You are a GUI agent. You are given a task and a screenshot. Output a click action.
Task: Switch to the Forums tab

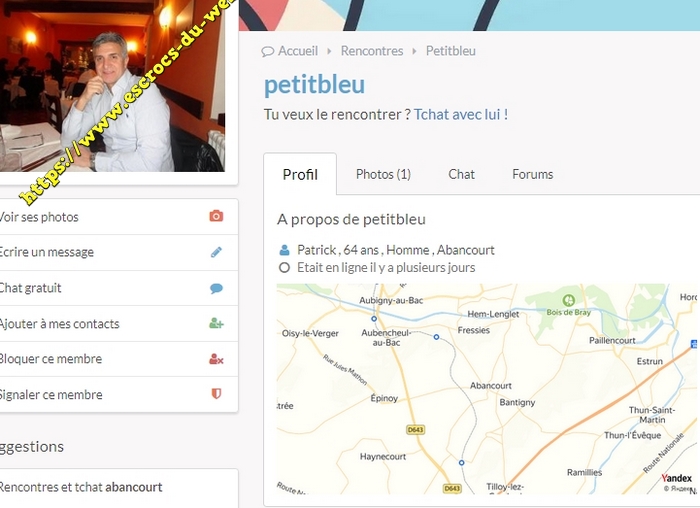pos(533,174)
